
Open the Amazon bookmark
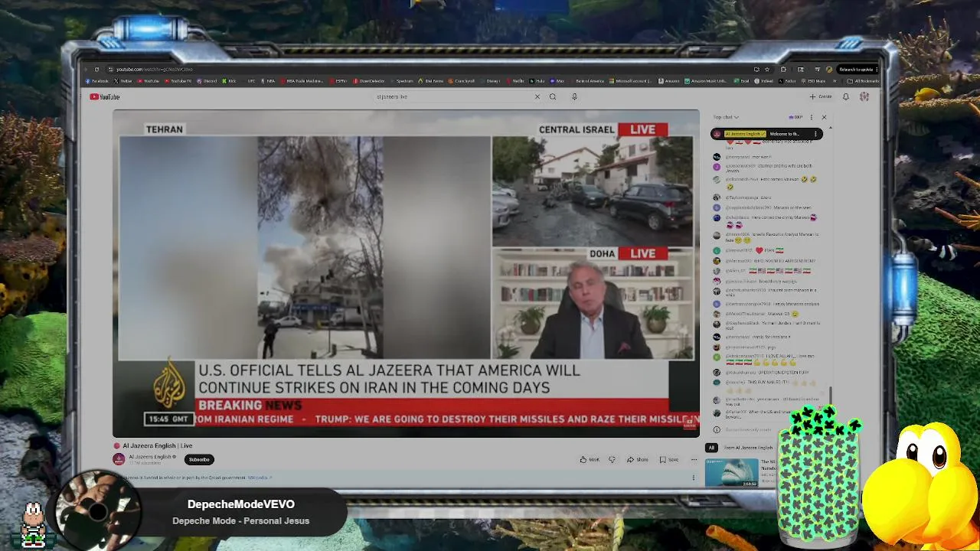coord(668,81)
